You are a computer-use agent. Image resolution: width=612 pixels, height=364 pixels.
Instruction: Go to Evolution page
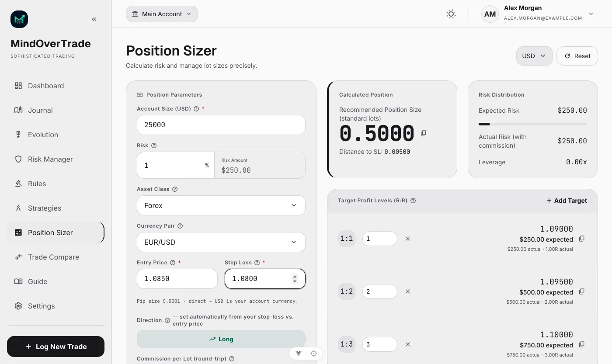tap(56, 135)
